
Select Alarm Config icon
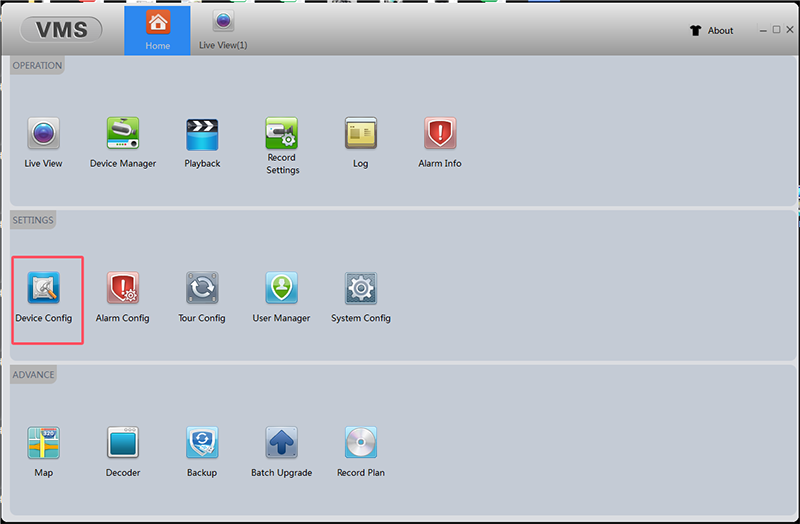[123, 289]
